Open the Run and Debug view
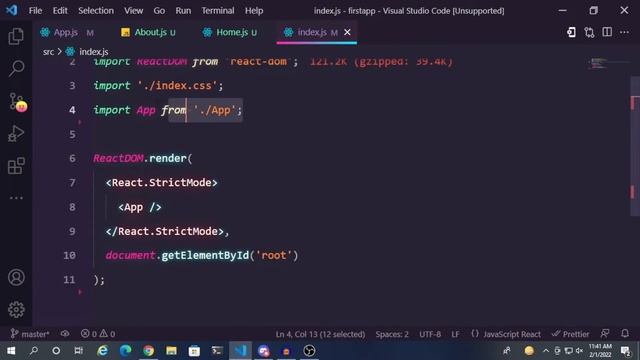Viewport: 640px width, 360px height. click(16, 133)
